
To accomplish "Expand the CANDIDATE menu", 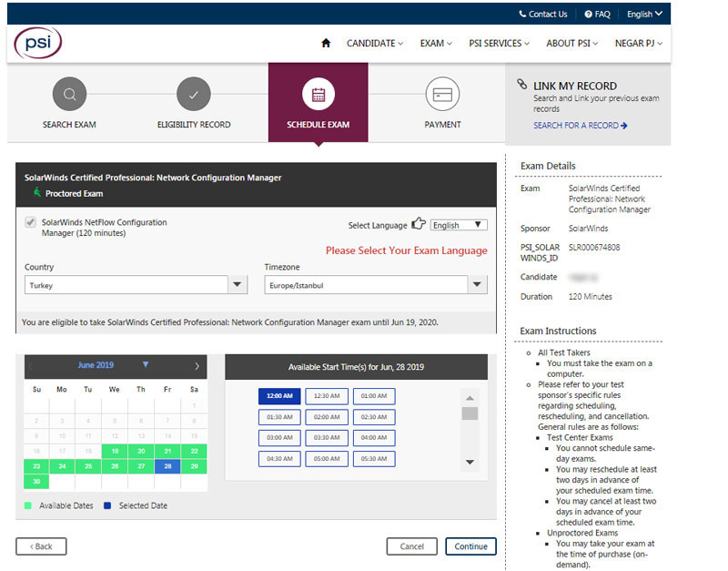I will pyautogui.click(x=375, y=43).
